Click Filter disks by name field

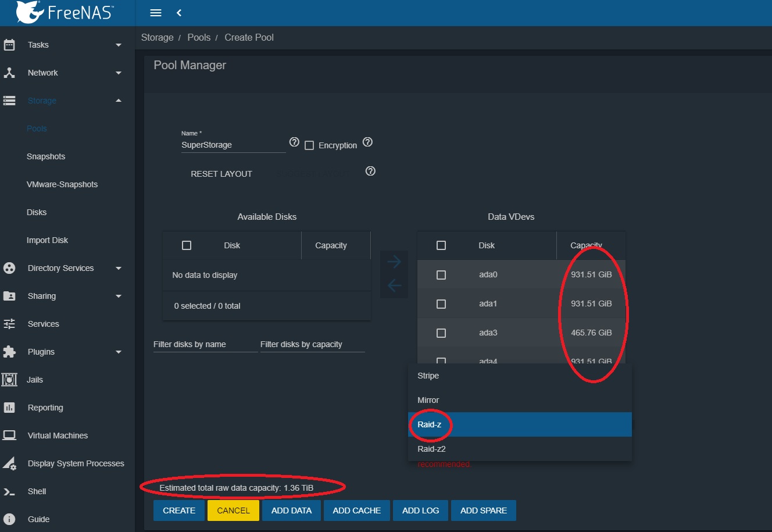(206, 344)
